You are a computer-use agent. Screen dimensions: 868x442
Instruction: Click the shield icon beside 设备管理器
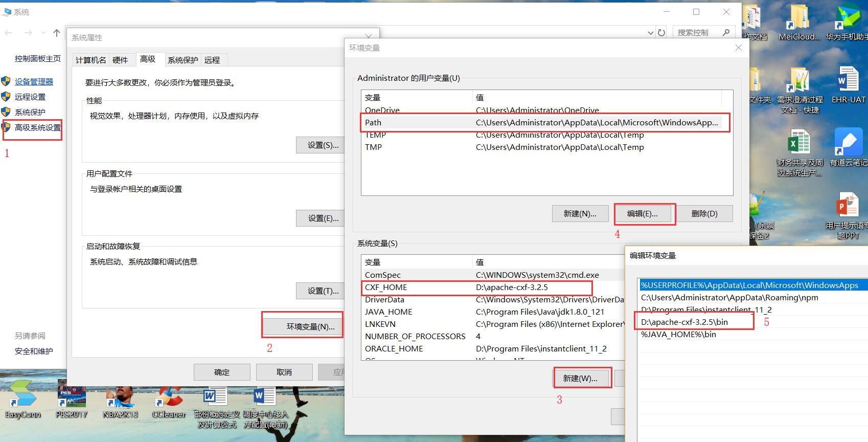6,81
